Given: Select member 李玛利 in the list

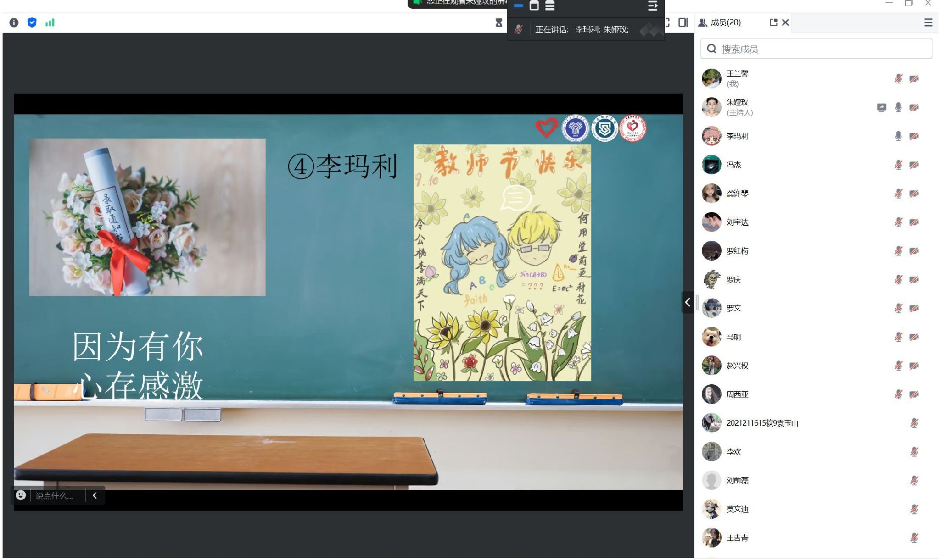Looking at the screenshot, I should tap(737, 136).
